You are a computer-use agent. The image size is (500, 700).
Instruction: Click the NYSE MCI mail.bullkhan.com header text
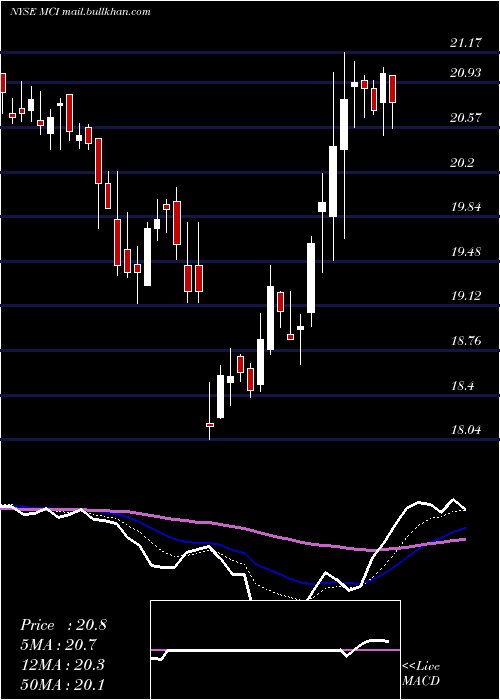(80, 12)
